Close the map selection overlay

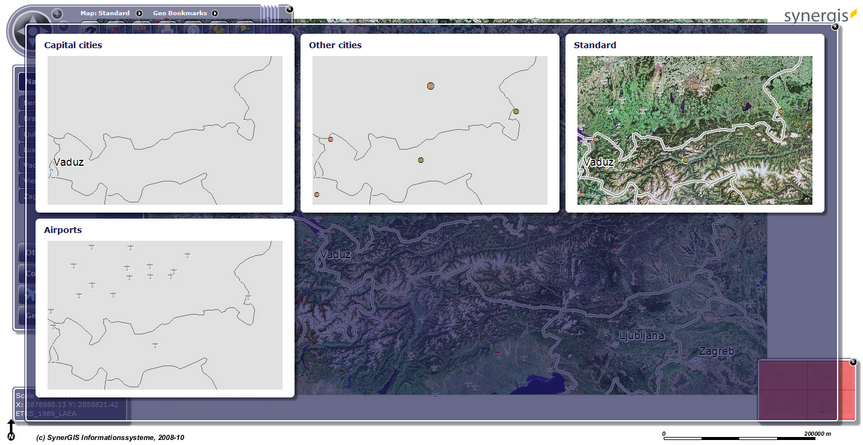pyautogui.click(x=835, y=26)
